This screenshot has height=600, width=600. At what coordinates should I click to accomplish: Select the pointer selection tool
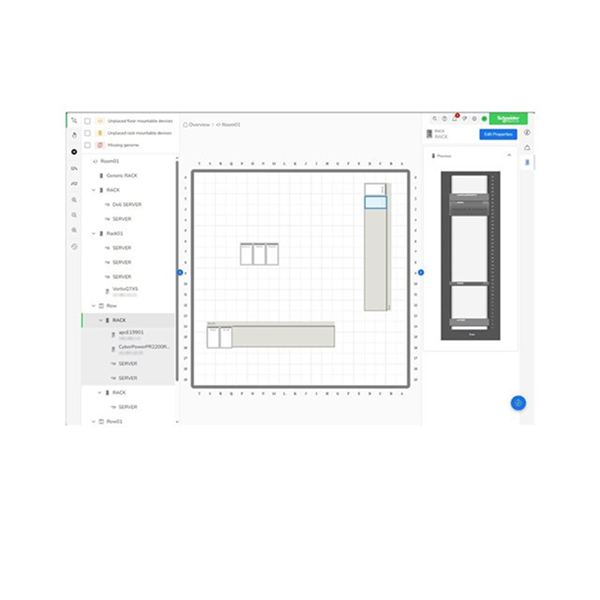click(74, 120)
